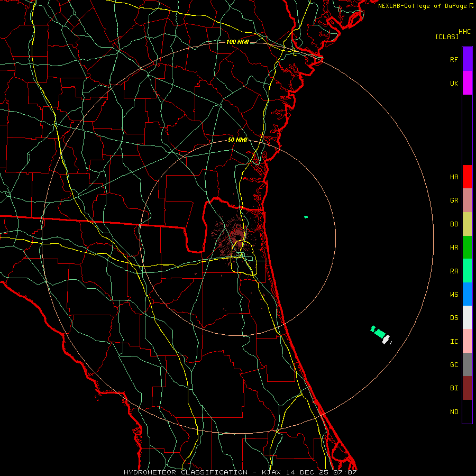
Task: Select the "50 NMI" range ring label
Action: [237, 140]
